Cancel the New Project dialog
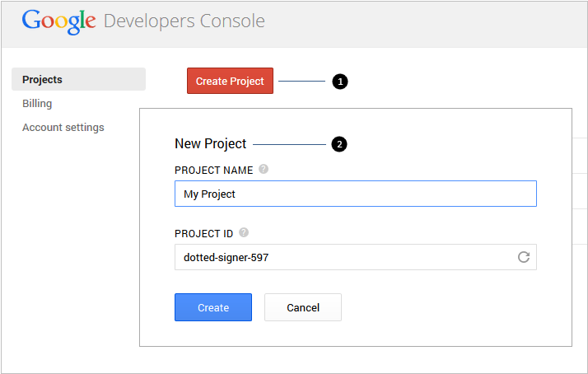 [x=303, y=307]
